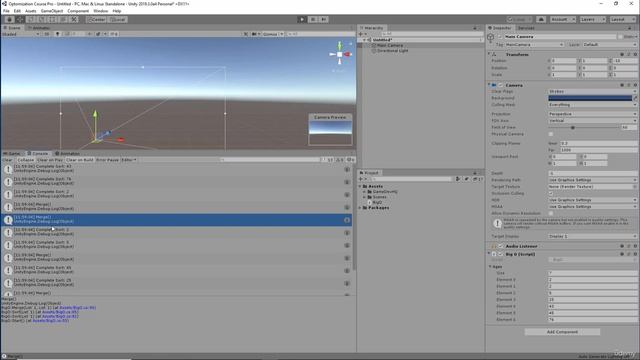Open the Projection Perspective dropdown
This screenshot has width=640, height=360.
pyautogui.click(x=593, y=114)
